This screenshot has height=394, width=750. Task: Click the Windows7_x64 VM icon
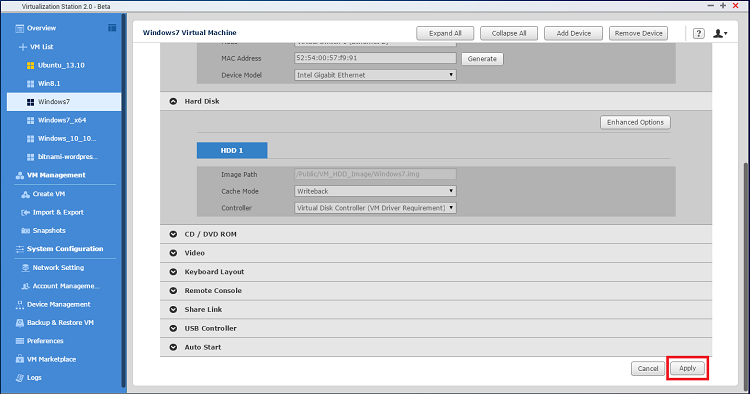point(31,120)
